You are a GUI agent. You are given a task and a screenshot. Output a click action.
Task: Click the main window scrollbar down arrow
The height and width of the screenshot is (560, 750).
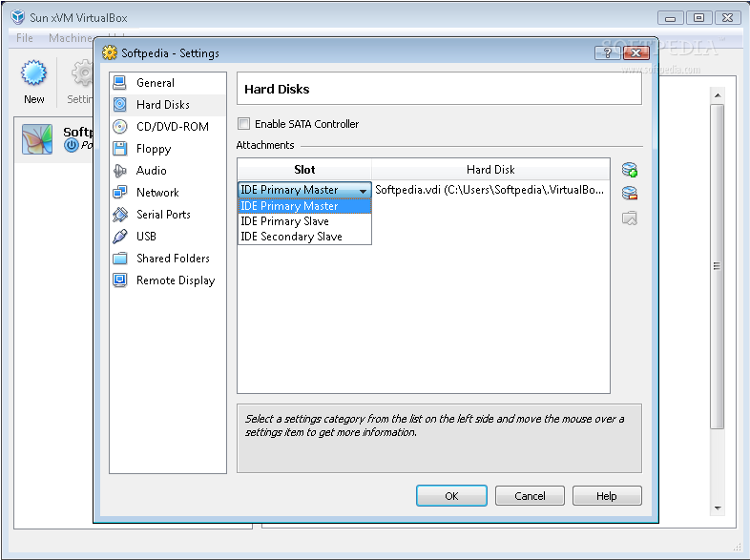coord(718,508)
